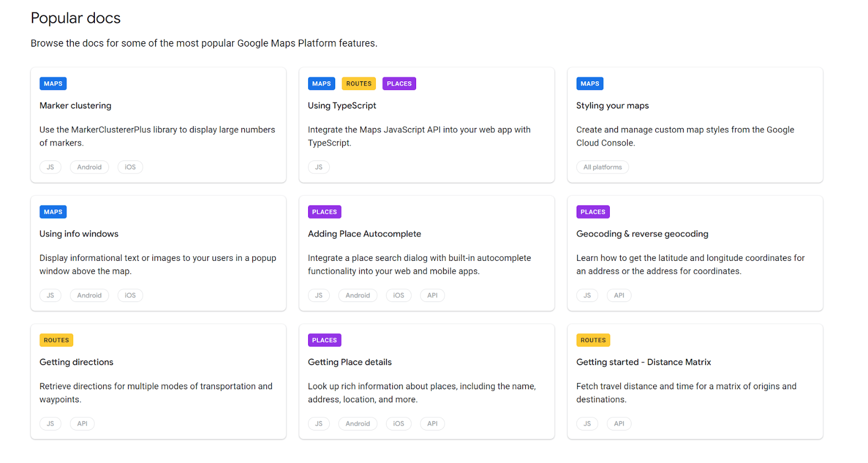This screenshot has width=868, height=463.
Task: Select JS chip on Distance Matrix card
Action: [x=587, y=423]
